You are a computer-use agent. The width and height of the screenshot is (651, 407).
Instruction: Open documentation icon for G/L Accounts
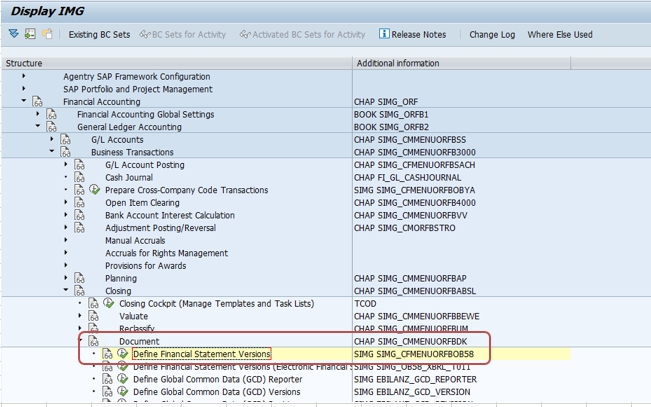65,139
